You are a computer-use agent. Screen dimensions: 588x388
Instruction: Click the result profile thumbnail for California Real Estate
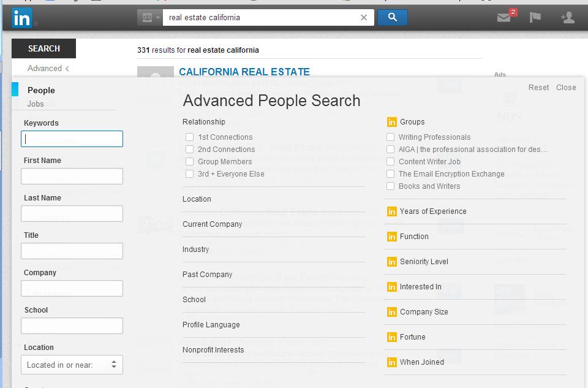155,72
